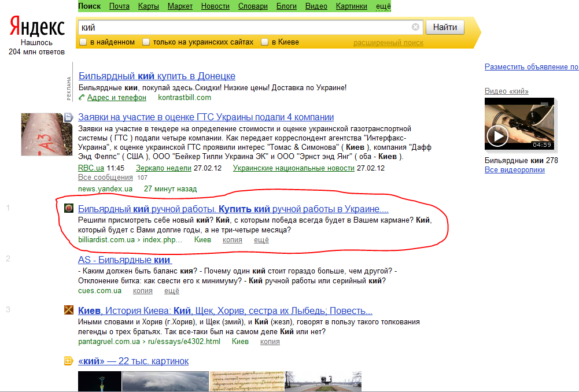Open the cloudy sky image thumbnail
Viewport: 579px width, 392px height.
165,381
